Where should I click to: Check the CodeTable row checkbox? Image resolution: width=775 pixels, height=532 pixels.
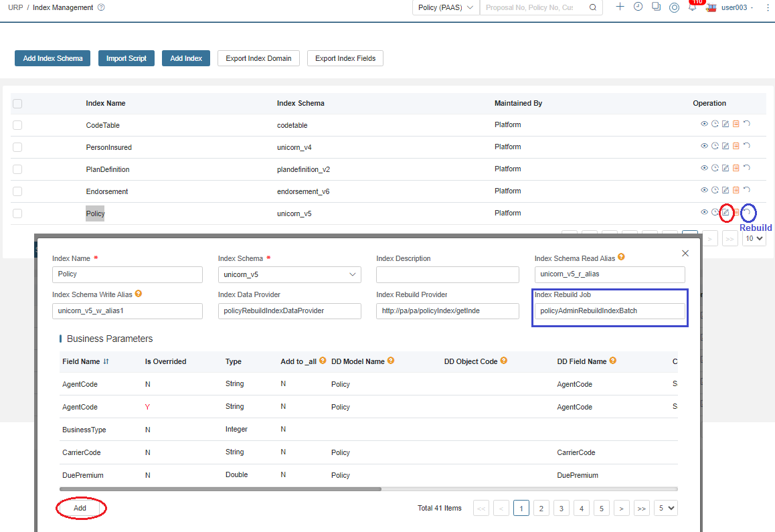[x=17, y=125]
